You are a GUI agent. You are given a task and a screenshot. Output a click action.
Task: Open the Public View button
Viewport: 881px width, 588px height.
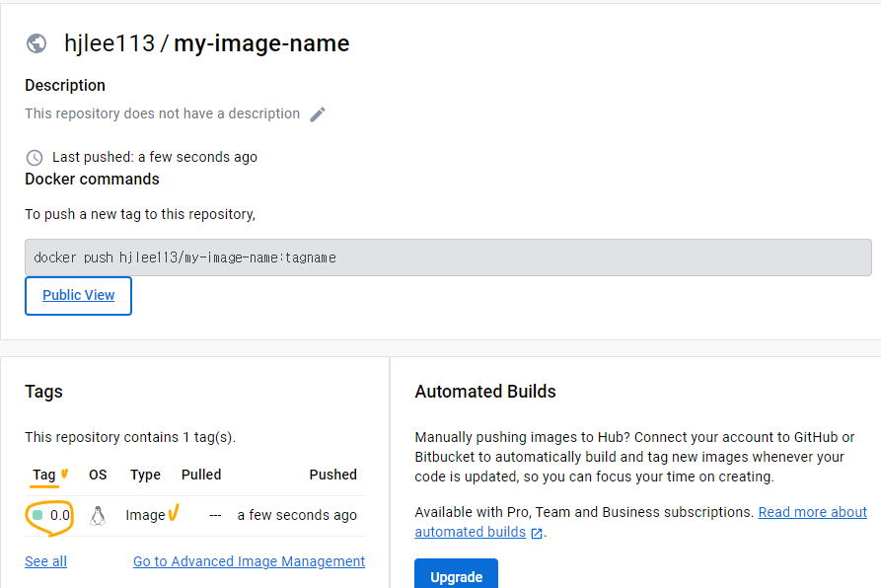[78, 295]
